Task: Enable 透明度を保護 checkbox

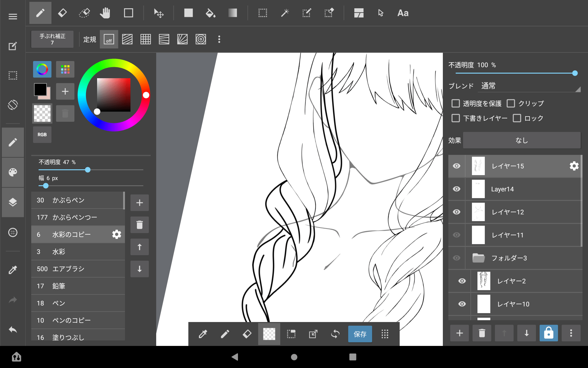Action: (x=456, y=103)
